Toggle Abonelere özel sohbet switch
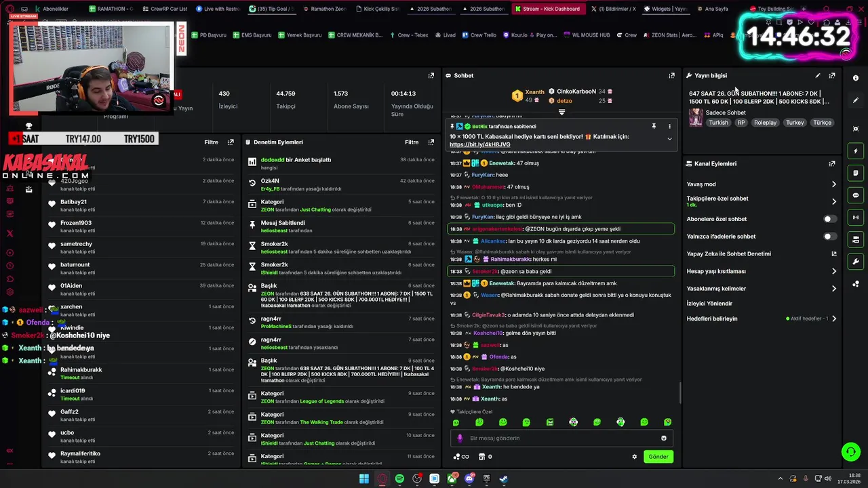 [829, 219]
